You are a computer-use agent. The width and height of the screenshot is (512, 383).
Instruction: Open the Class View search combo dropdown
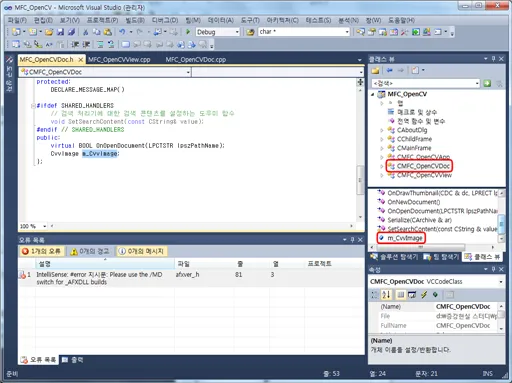pyautogui.click(x=477, y=83)
